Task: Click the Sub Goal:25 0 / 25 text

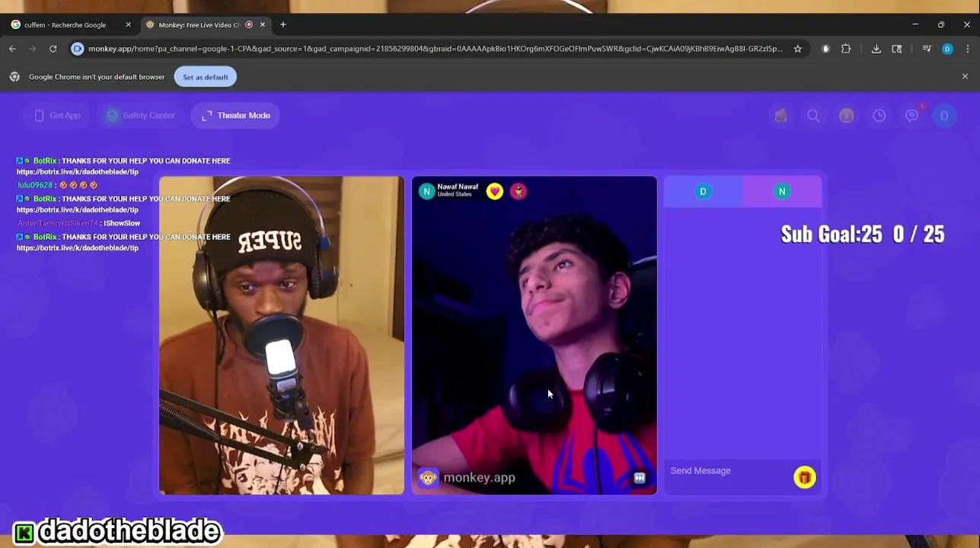Action: click(863, 234)
